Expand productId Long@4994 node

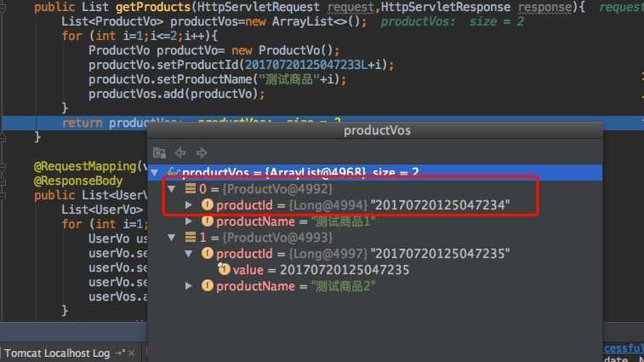(x=189, y=205)
